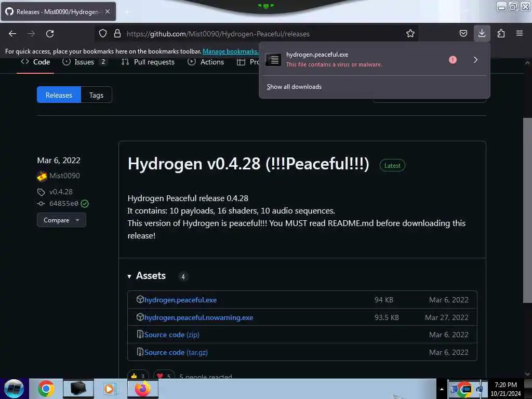Click the green verified commit checkmark
The width and height of the screenshot is (532, 399).
[x=85, y=204]
